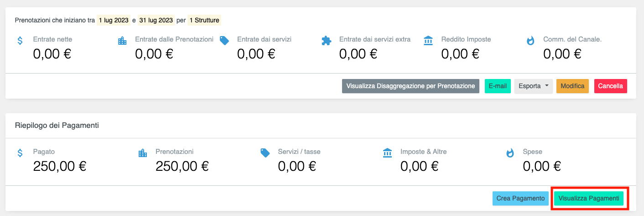Image resolution: width=644 pixels, height=216 pixels.
Task: Open Visualizza Pagamenti
Action: pos(589,198)
